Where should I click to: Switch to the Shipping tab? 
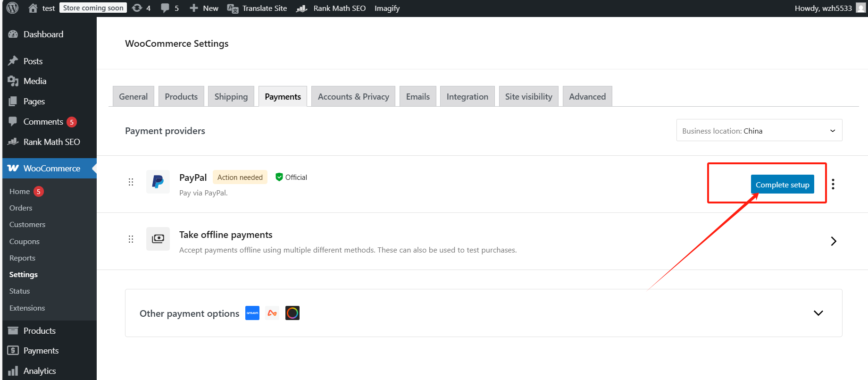point(231,97)
